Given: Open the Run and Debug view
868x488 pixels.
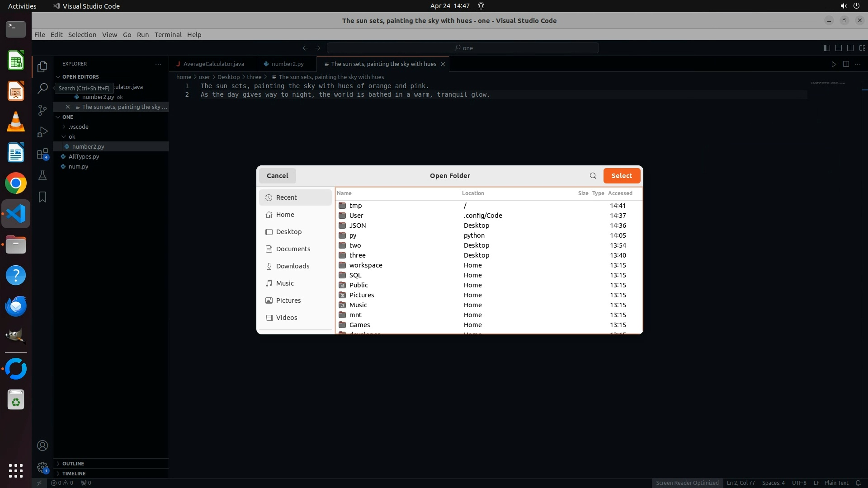Looking at the screenshot, I should click(x=42, y=132).
